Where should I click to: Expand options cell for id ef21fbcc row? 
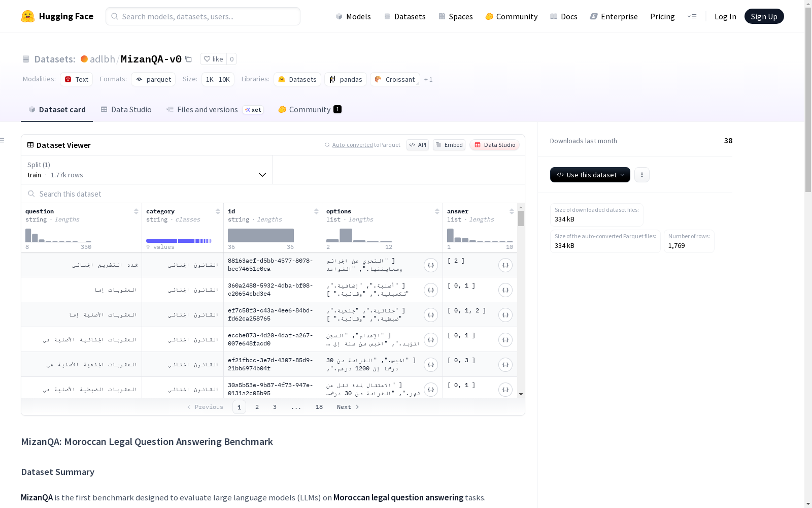pyautogui.click(x=431, y=365)
